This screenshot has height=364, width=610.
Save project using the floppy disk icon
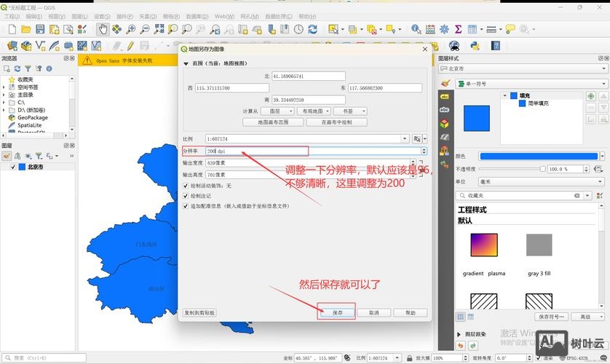coord(40,29)
